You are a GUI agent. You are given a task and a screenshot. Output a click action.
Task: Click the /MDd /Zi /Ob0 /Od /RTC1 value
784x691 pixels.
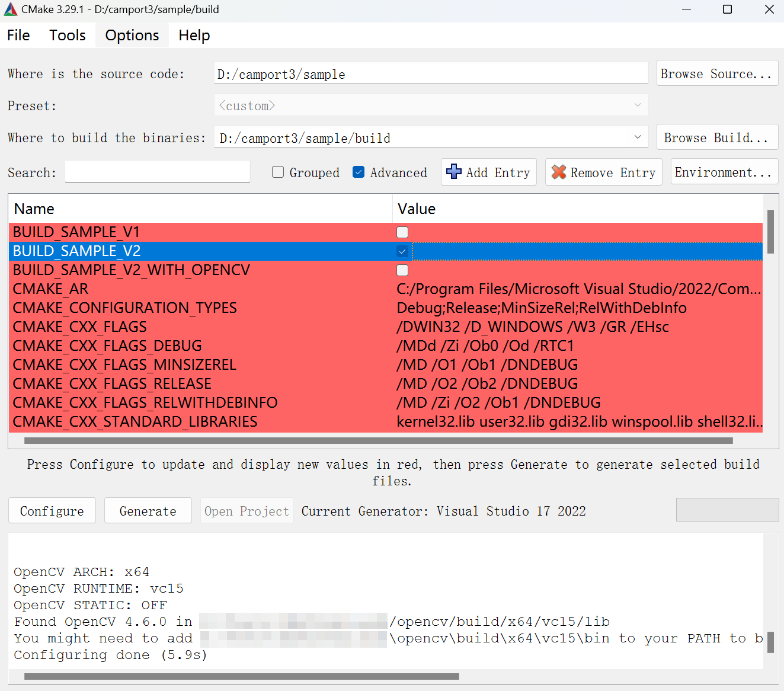point(485,346)
